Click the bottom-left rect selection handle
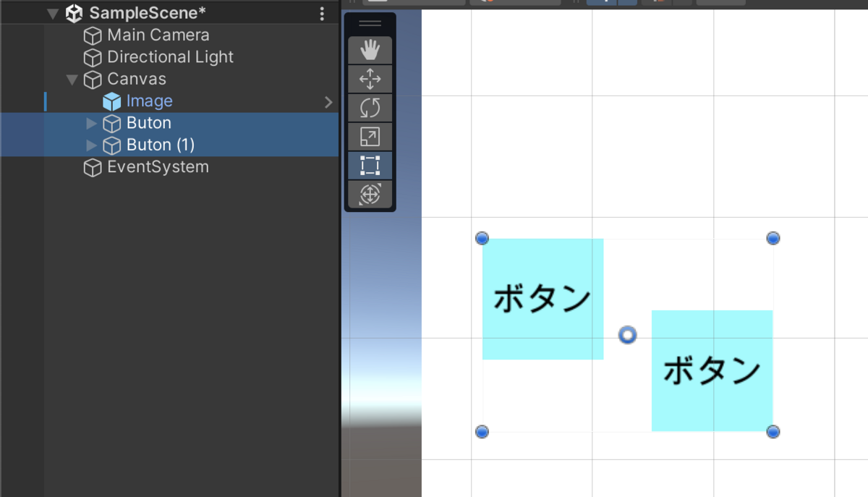 point(482,432)
